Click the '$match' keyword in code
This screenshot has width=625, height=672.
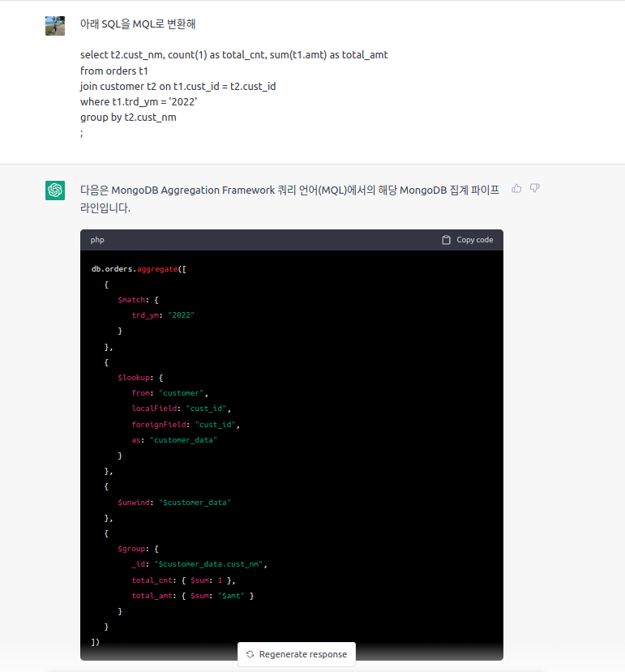[x=131, y=300]
